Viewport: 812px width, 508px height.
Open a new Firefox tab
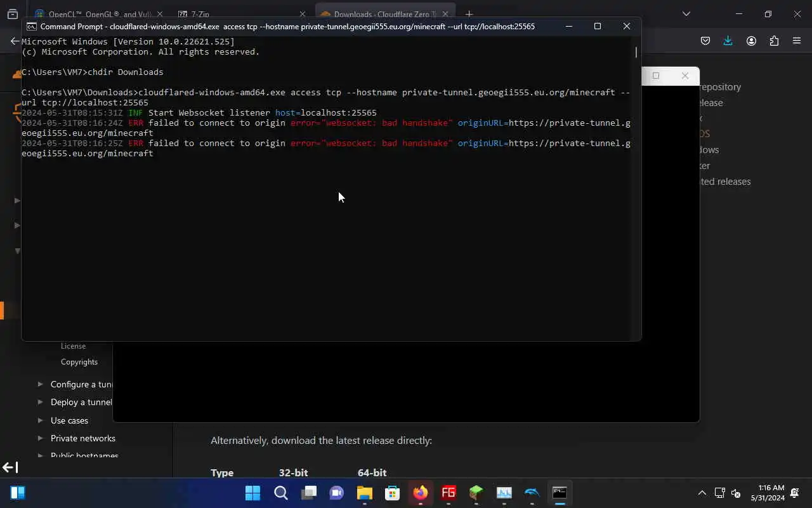point(469,14)
